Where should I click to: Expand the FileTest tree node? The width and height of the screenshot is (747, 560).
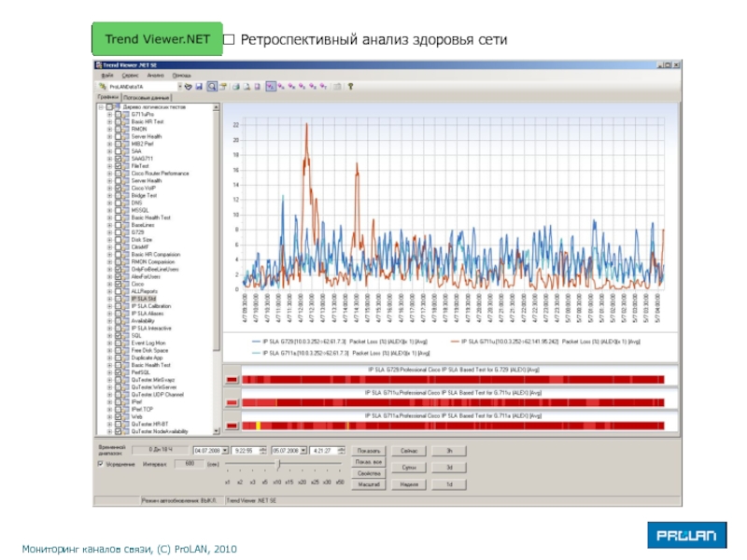(x=109, y=165)
